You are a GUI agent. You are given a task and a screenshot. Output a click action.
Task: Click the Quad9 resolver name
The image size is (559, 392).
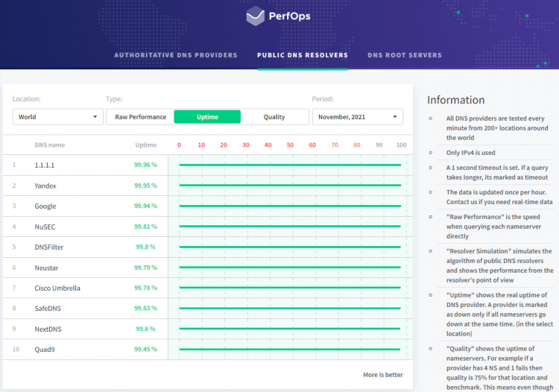pyautogui.click(x=45, y=350)
